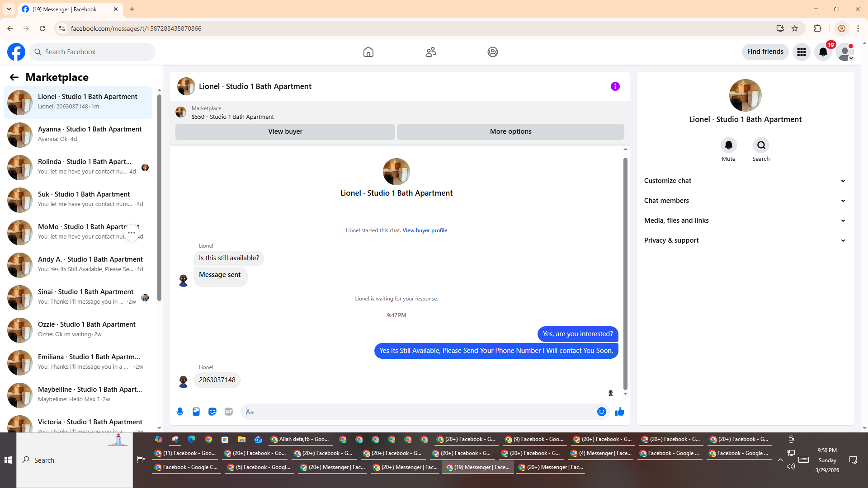
Task: Mute the Lionel conversation
Action: 729,145
